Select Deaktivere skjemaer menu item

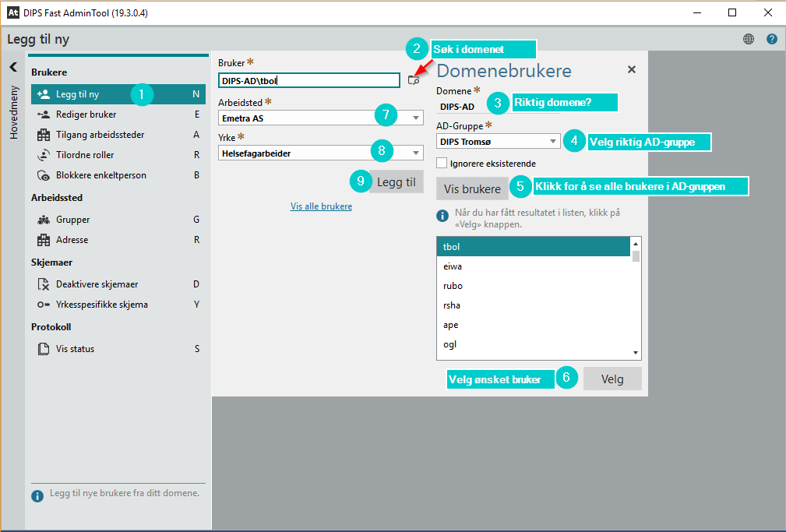coord(118,284)
